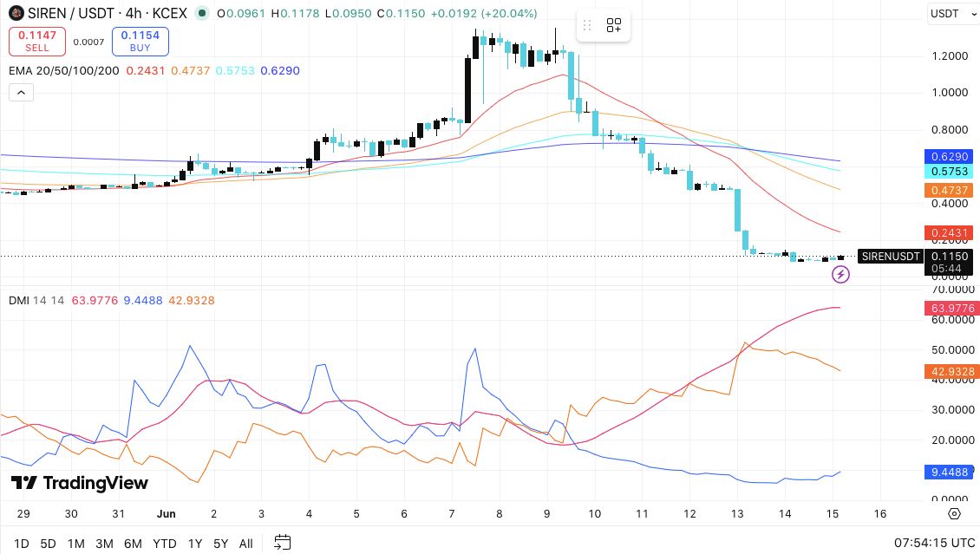Click the C0.1150 close value

[x=401, y=13]
